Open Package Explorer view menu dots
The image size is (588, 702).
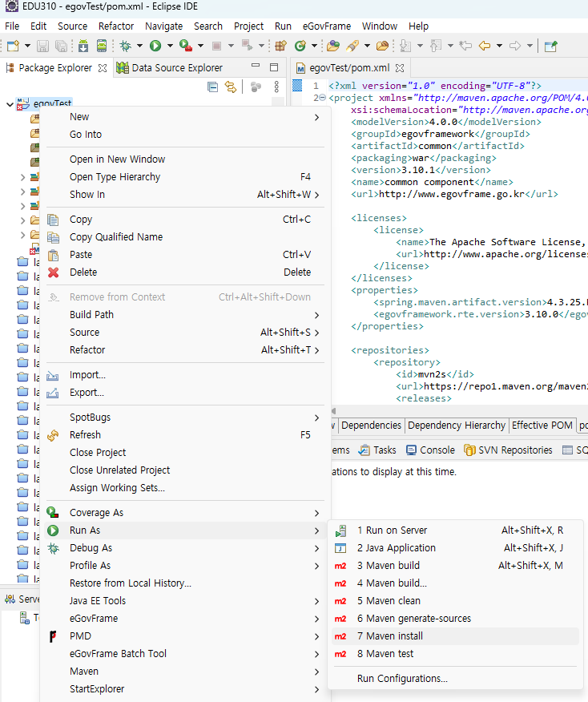[x=276, y=87]
